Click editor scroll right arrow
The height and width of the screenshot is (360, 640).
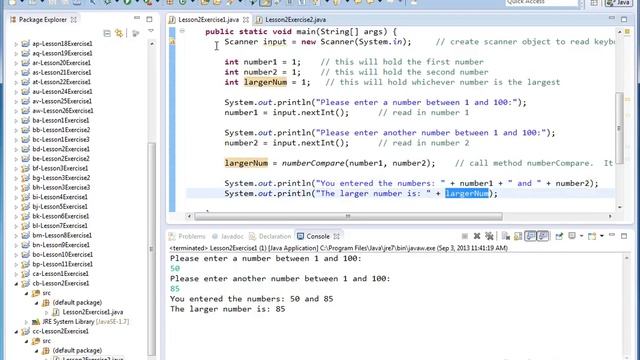(x=610, y=216)
